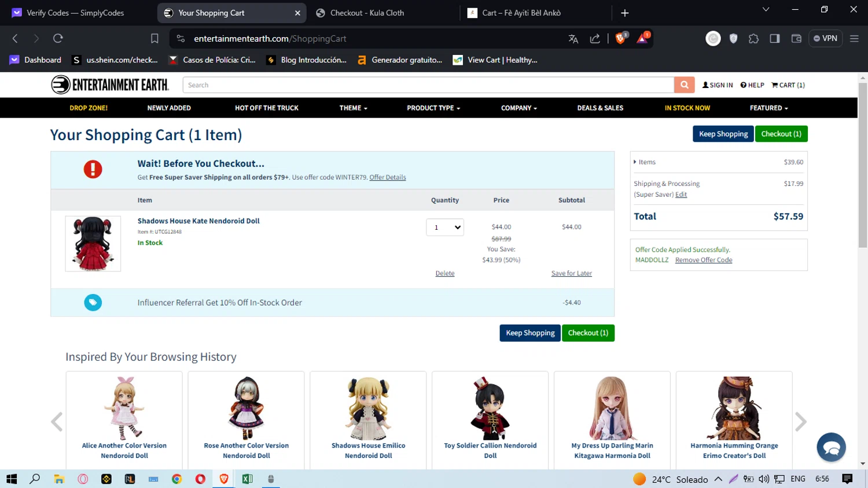Click the Sign In link
The image size is (868, 488).
tap(718, 85)
